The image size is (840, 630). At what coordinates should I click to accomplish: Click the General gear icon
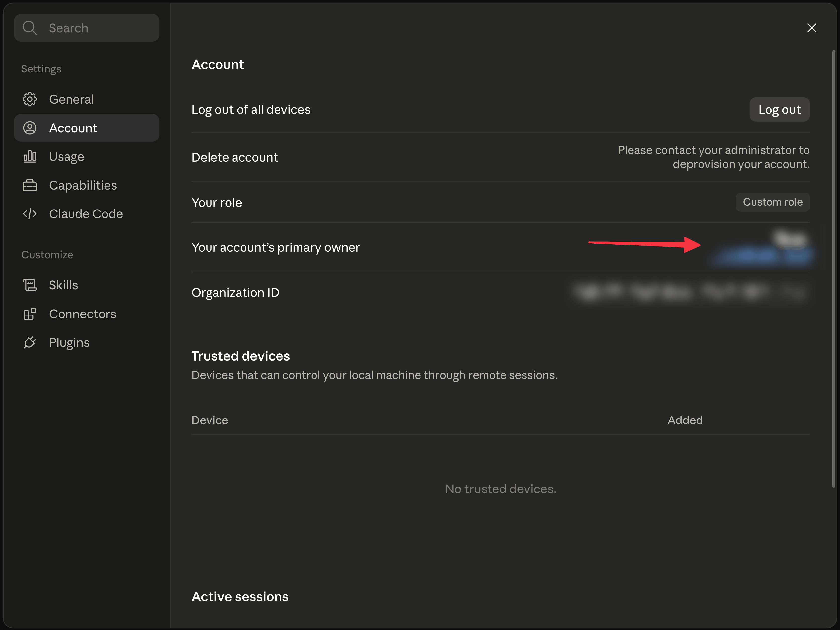click(x=30, y=99)
